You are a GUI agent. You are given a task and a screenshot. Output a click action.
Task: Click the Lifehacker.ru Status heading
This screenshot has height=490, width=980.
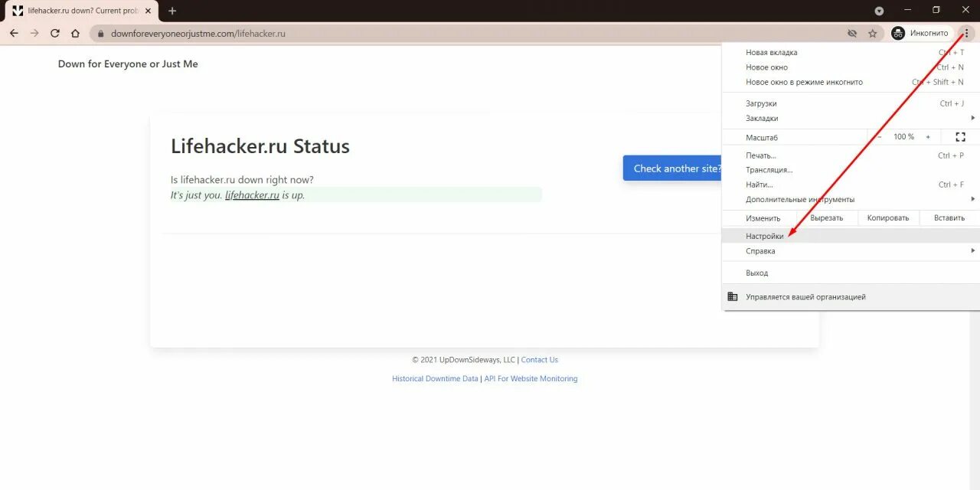coord(260,146)
